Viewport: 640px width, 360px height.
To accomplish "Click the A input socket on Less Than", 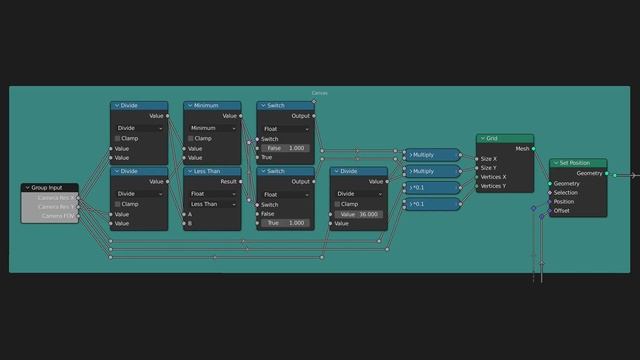I will point(184,214).
